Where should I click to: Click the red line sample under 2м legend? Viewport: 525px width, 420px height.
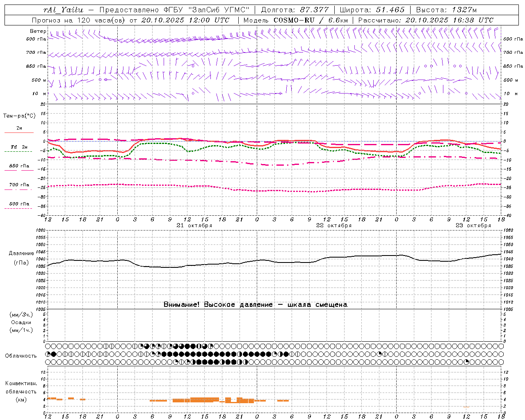click(19, 132)
